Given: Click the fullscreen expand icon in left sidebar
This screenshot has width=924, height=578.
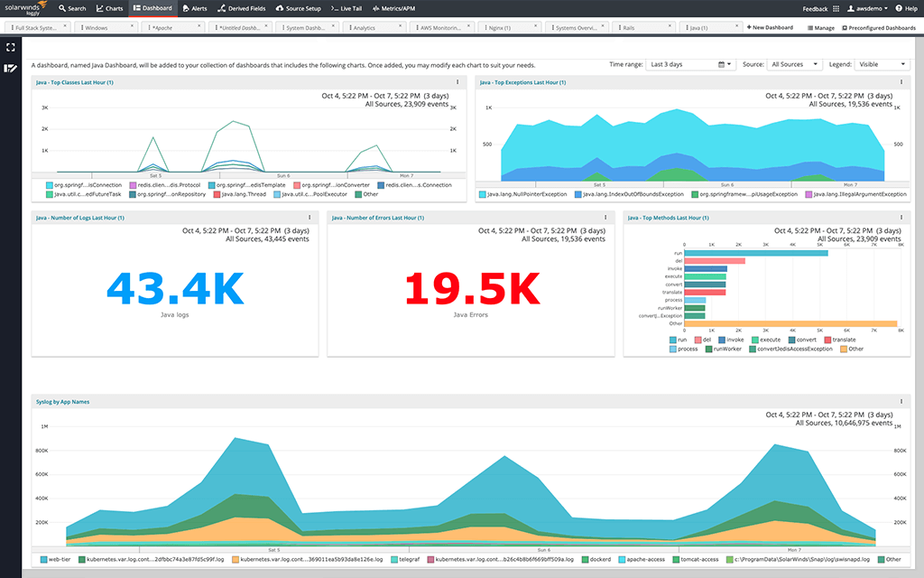Looking at the screenshot, I should pos(11,46).
